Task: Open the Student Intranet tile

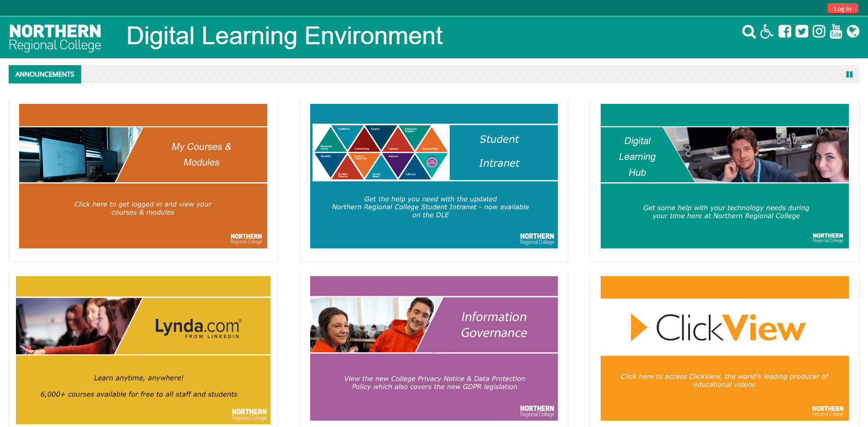Action: tap(434, 176)
